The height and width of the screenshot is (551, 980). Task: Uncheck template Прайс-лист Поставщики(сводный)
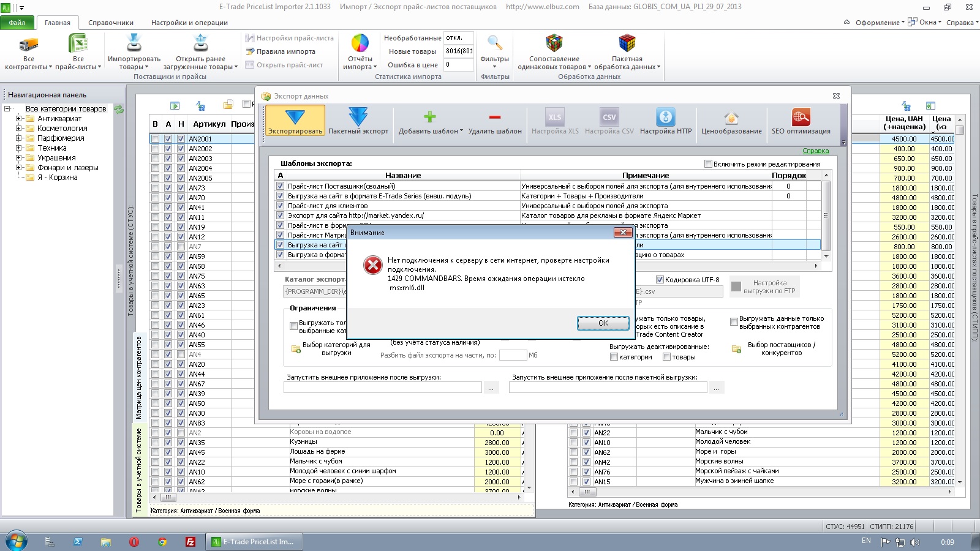click(x=281, y=186)
